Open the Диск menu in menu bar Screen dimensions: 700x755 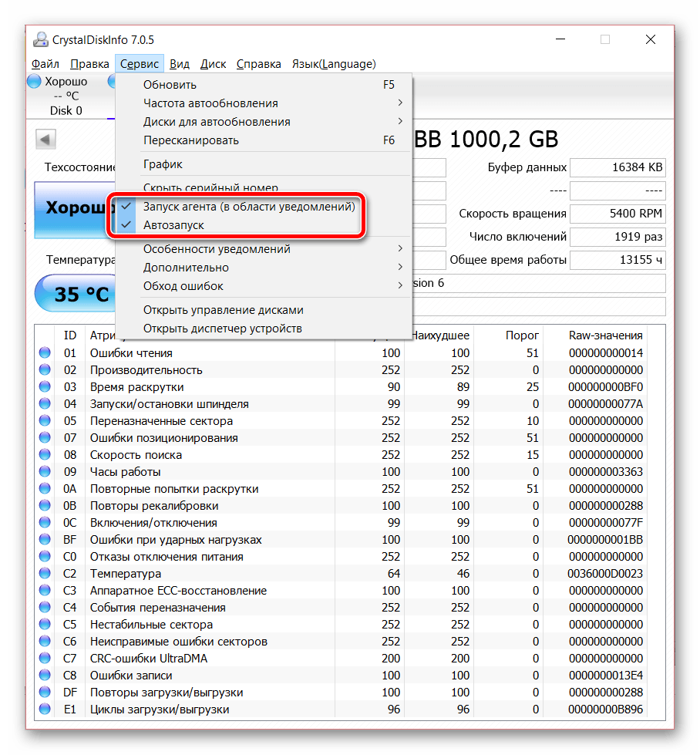213,64
